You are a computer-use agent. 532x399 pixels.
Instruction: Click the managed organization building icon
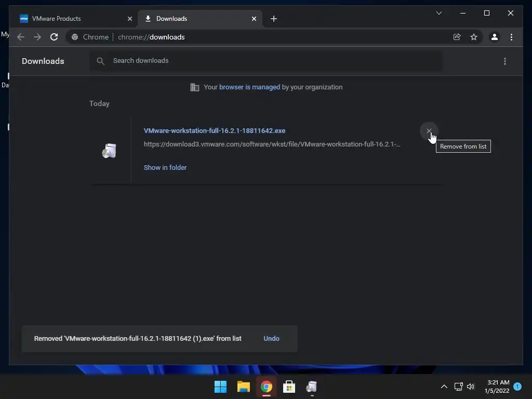click(195, 87)
